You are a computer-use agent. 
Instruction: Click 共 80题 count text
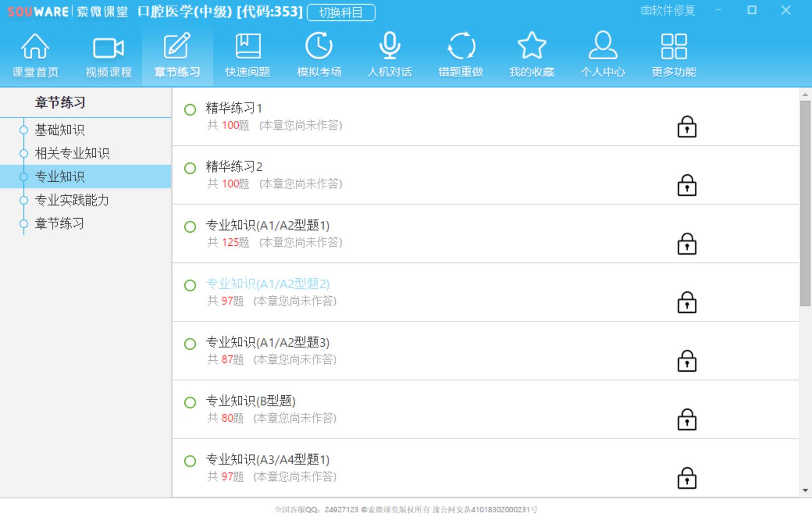(225, 418)
